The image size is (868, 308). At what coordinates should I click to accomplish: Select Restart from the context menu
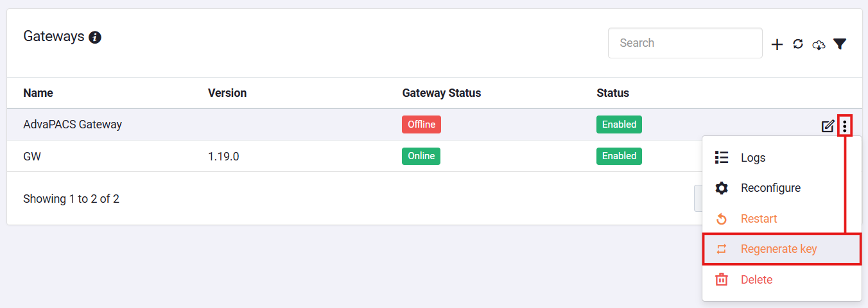point(782,219)
